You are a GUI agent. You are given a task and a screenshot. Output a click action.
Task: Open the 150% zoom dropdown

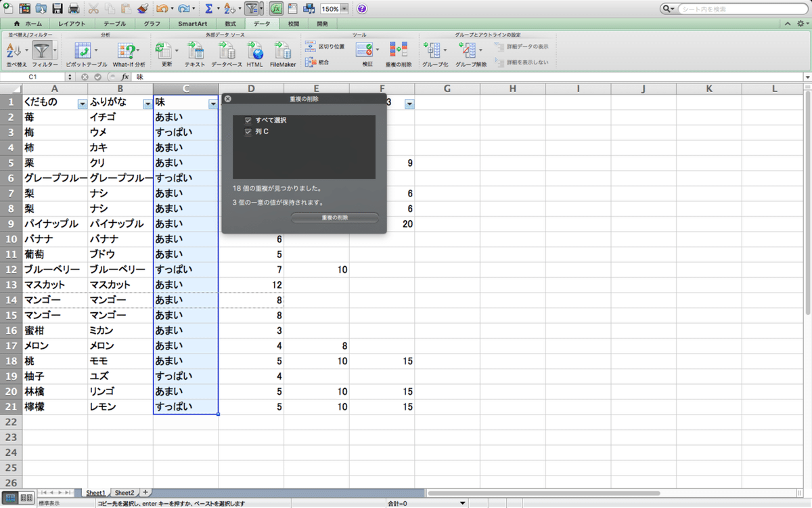(x=344, y=9)
